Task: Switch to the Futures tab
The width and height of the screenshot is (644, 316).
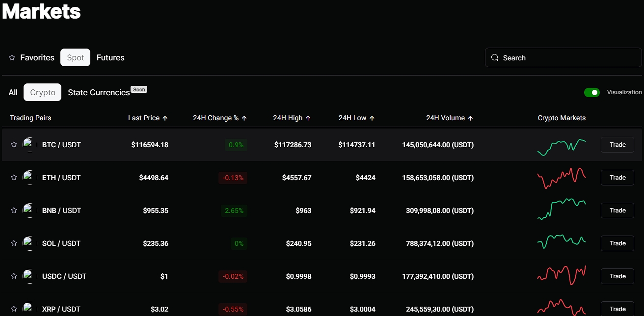Action: (x=110, y=57)
